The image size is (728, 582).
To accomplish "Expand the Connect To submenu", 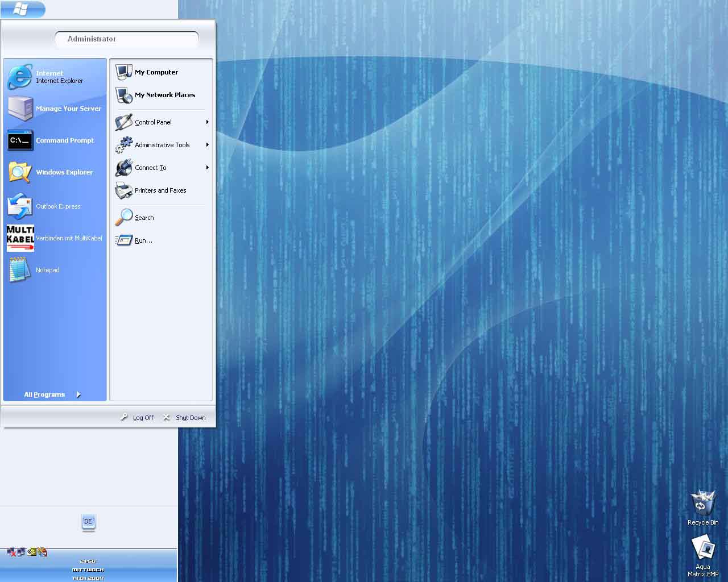I will pos(162,168).
